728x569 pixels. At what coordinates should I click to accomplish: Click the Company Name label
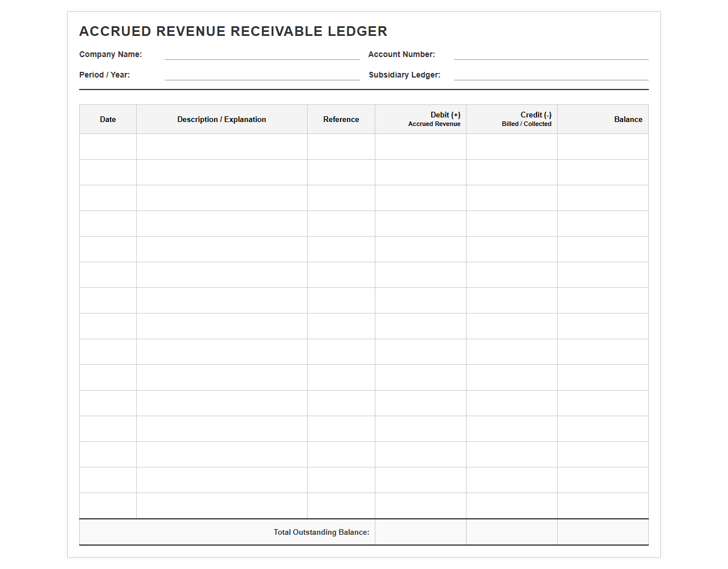tap(111, 54)
